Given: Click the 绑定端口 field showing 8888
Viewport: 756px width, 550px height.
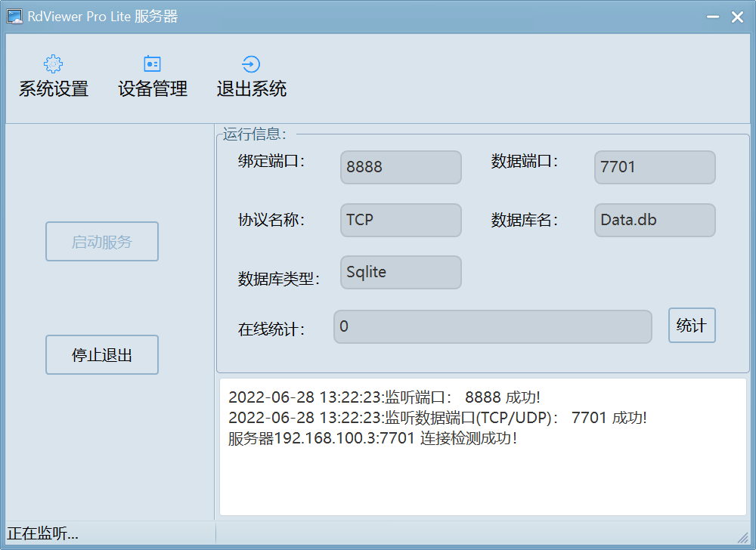Looking at the screenshot, I should click(400, 167).
